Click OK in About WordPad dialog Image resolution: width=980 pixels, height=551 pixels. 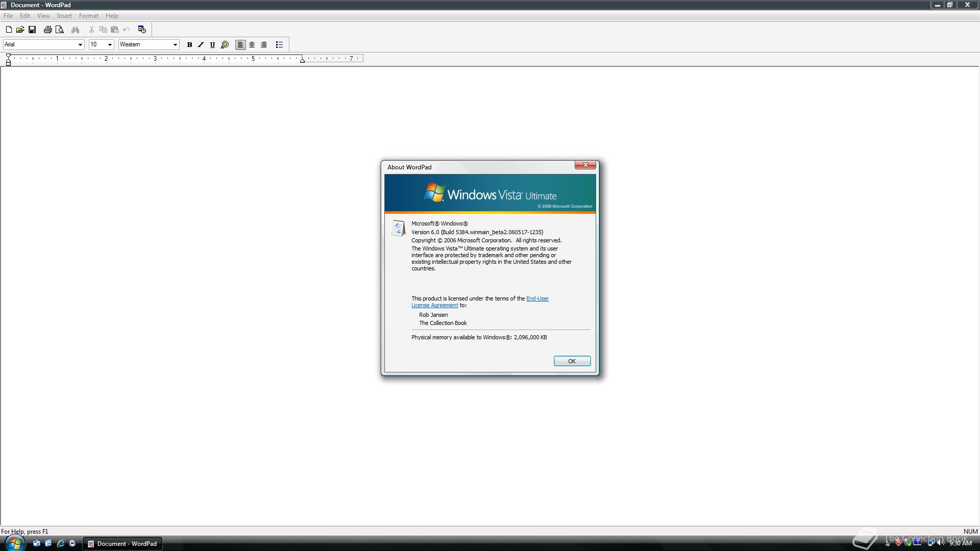click(572, 361)
